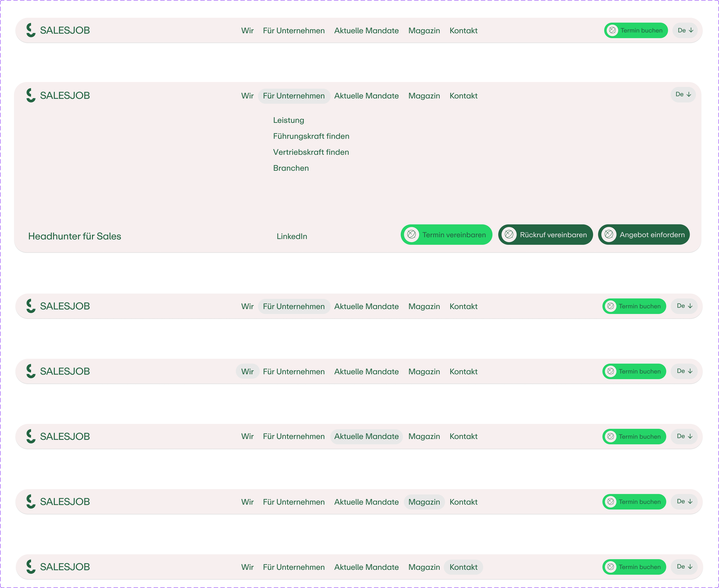Select Wir in navbar with Magazin highlighted
This screenshot has height=588, width=719.
click(x=247, y=502)
